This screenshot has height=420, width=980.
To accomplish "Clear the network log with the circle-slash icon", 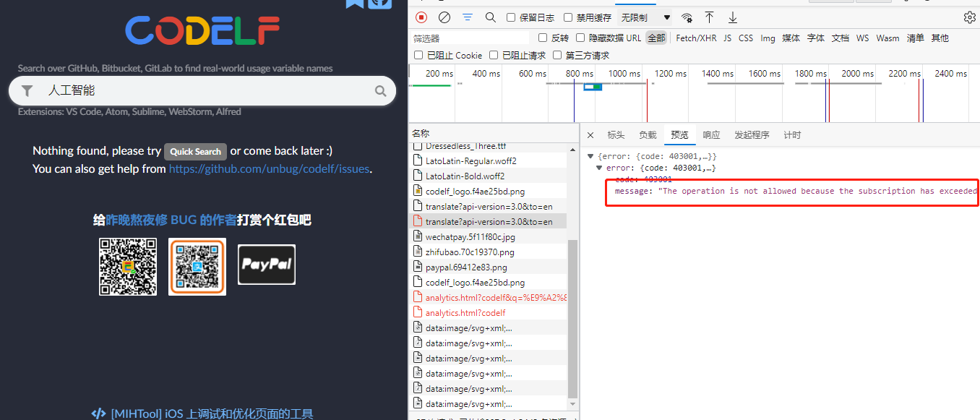I will [x=444, y=17].
